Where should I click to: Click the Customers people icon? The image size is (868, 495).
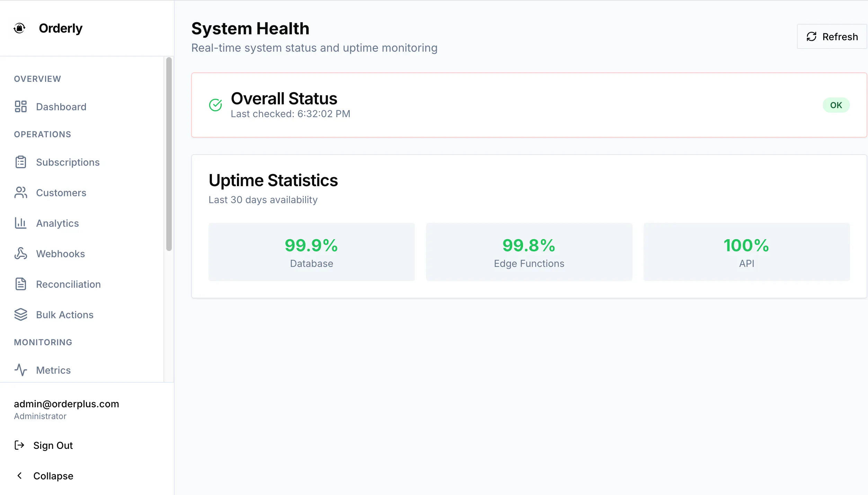click(x=21, y=192)
